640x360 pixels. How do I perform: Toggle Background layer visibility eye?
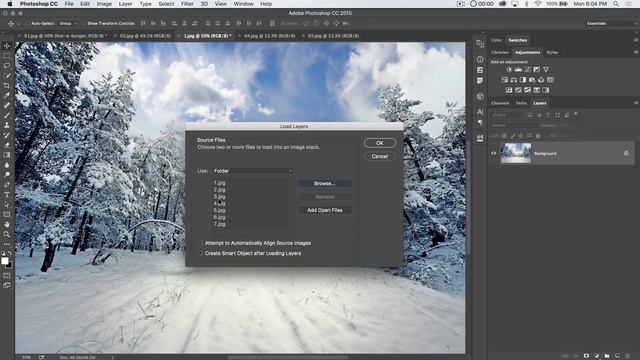pyautogui.click(x=493, y=153)
